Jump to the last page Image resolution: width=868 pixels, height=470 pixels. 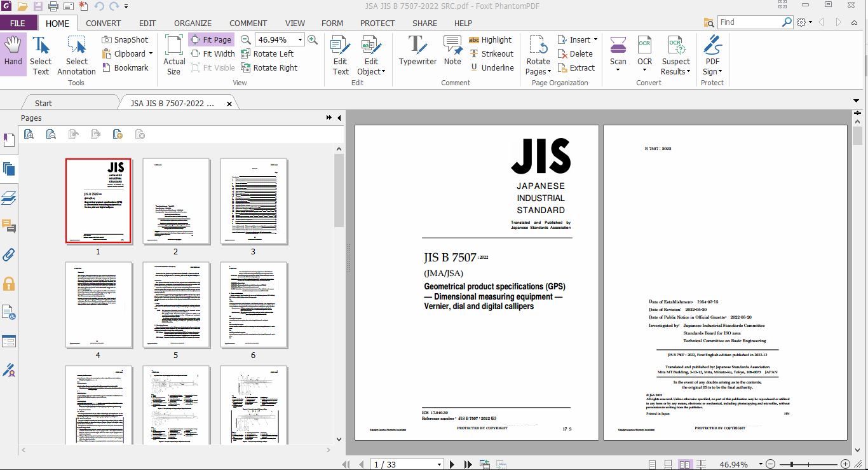coord(468,464)
